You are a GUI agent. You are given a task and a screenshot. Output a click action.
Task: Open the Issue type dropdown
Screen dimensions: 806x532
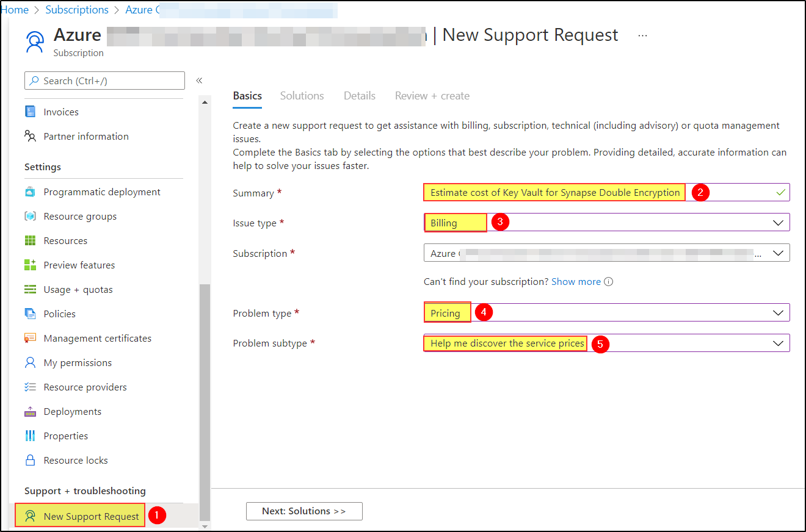(x=606, y=223)
